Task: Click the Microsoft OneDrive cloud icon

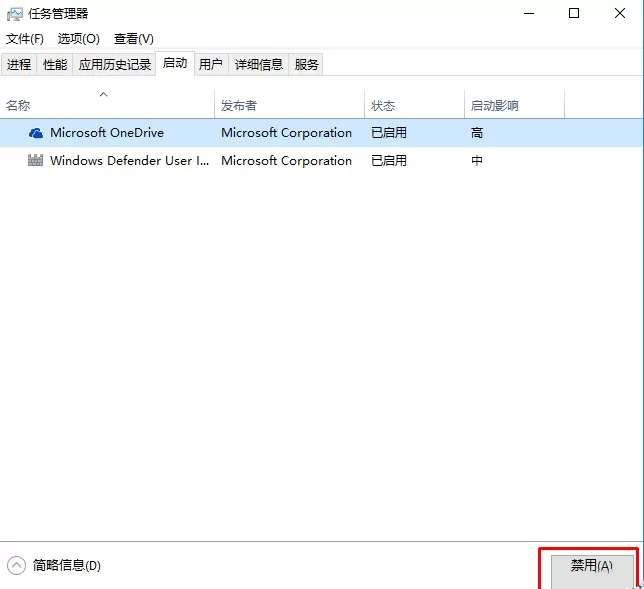Action: coord(36,133)
